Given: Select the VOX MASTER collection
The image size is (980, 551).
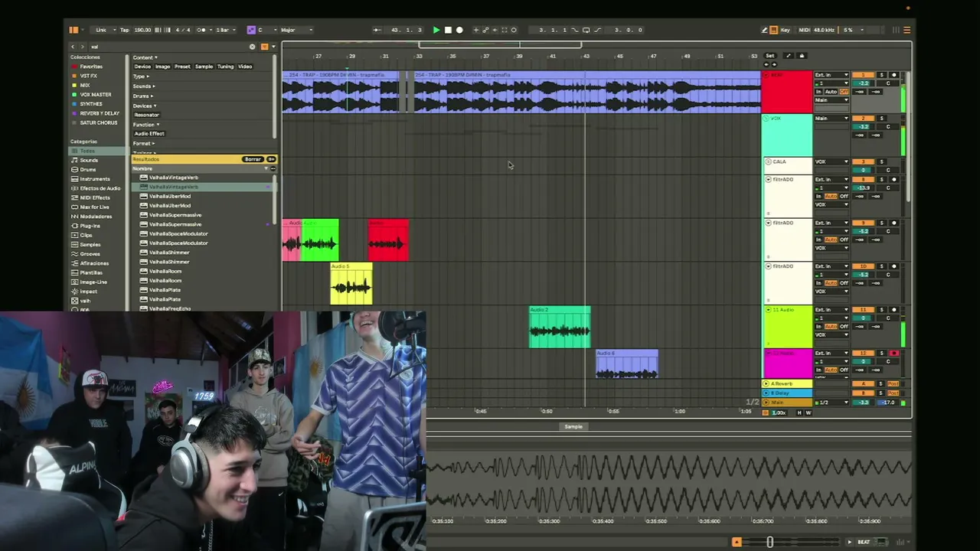Looking at the screenshot, I should (95, 95).
